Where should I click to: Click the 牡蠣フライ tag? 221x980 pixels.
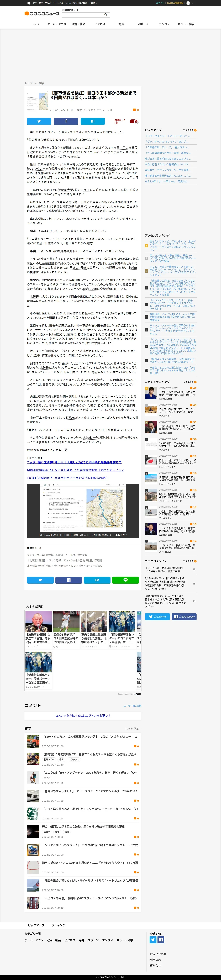click(49, 759)
